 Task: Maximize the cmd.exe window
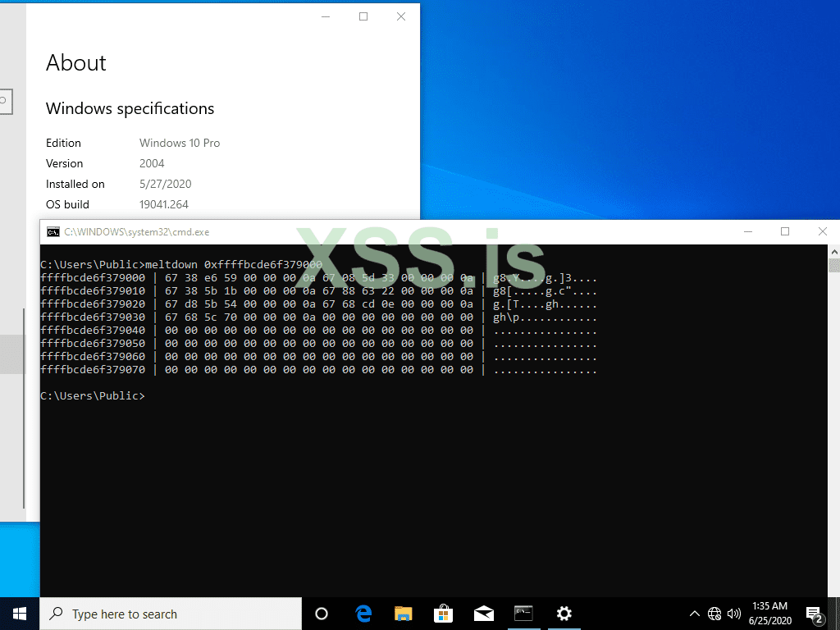785,232
